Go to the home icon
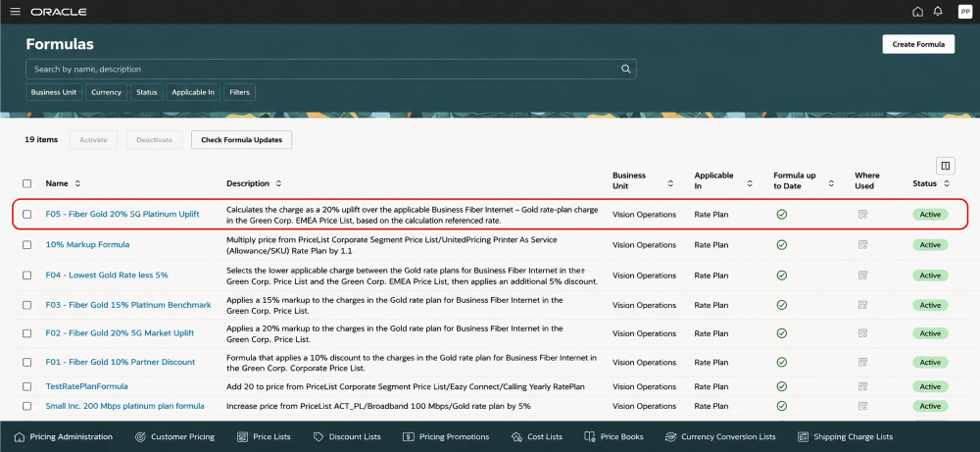Screen dimensions: 980x452 [x=917, y=12]
